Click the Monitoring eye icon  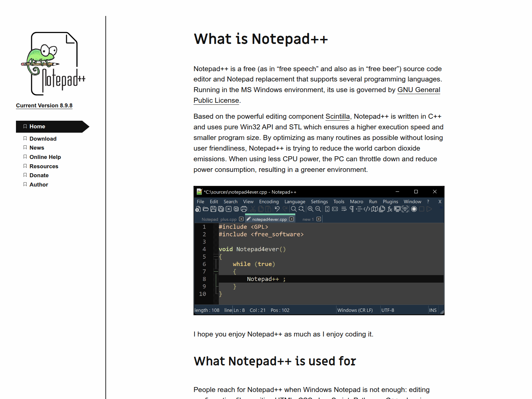[405, 209]
